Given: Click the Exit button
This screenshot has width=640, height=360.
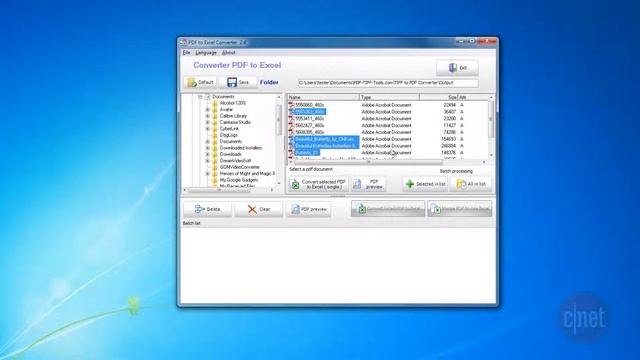Looking at the screenshot, I should pos(457,68).
